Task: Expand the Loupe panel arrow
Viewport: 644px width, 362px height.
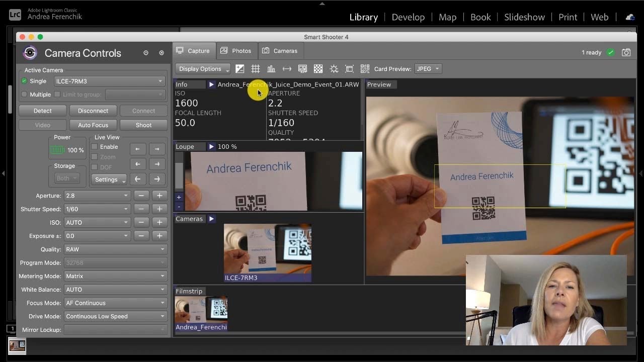Action: tap(211, 147)
